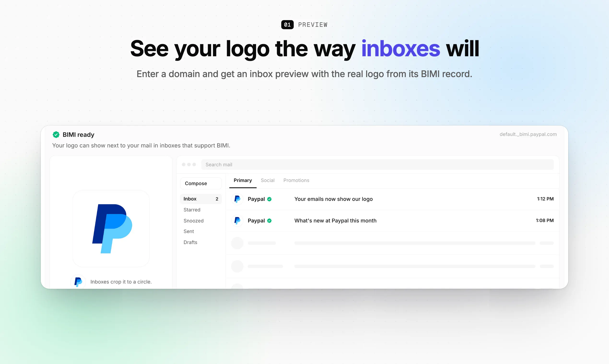609x364 pixels.
Task: Click the 1:08 PM timestamp
Action: (545, 221)
